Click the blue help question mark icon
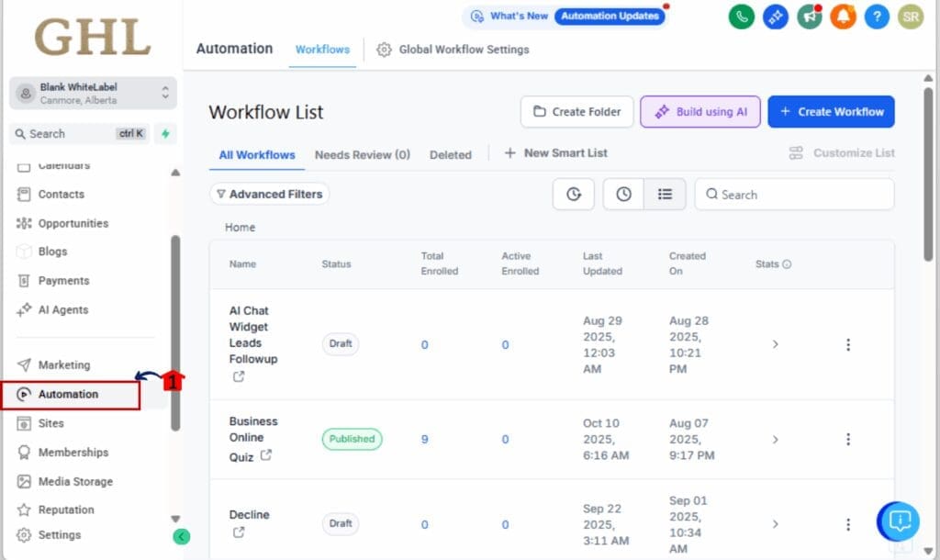940x560 pixels. coord(877,17)
